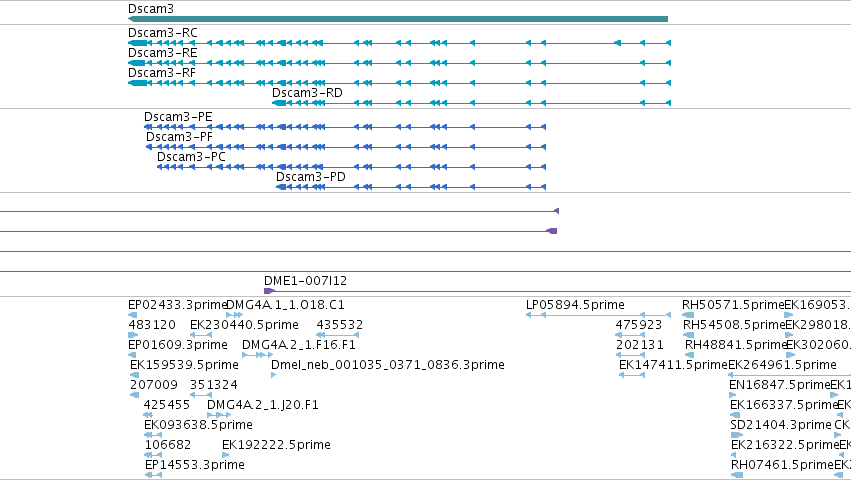This screenshot has height=480, width=851.
Task: Select the Dscam3-RF transcript label
Action: (162, 73)
